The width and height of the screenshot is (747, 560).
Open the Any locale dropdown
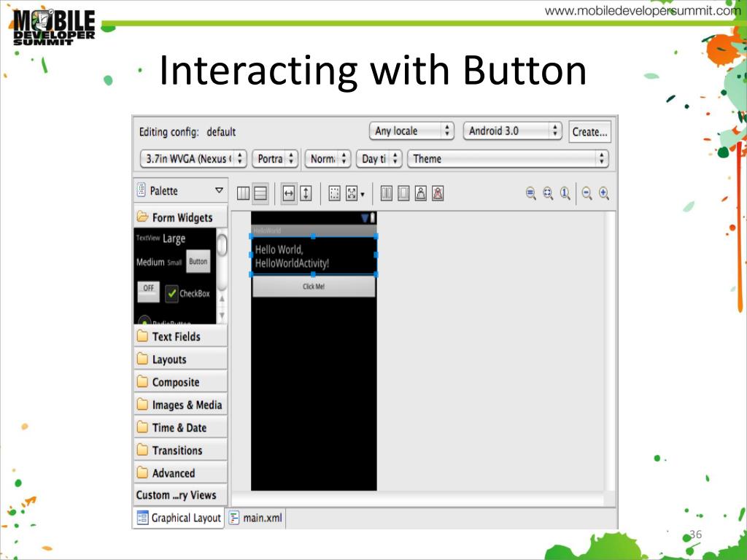click(411, 131)
